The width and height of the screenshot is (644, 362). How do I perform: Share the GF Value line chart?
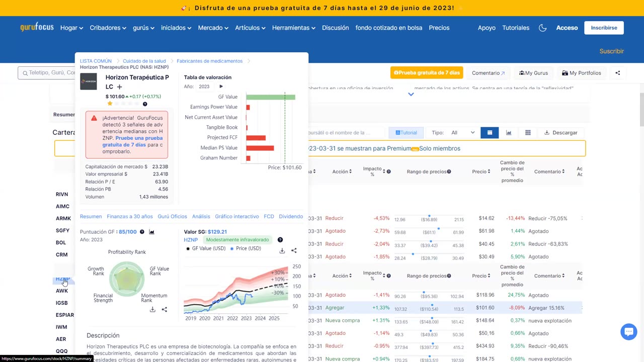(294, 250)
